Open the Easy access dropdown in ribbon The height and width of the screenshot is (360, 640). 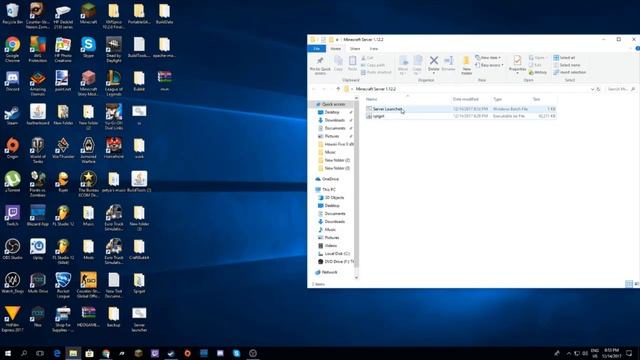(489, 65)
